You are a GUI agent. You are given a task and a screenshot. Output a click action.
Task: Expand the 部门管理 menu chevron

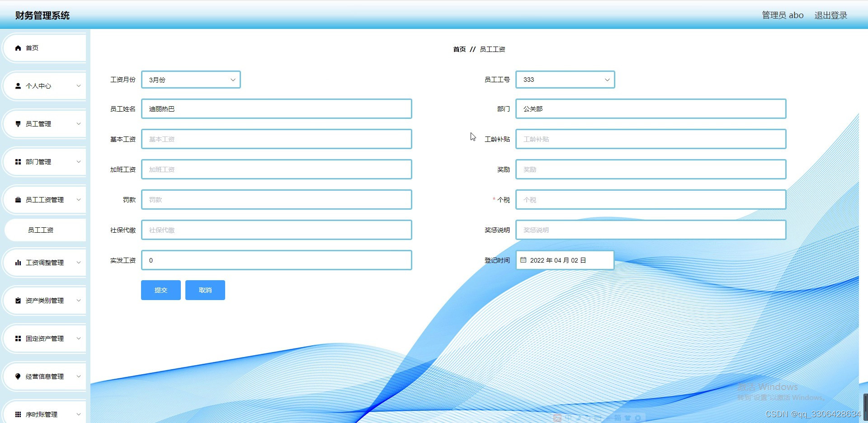[x=79, y=162]
